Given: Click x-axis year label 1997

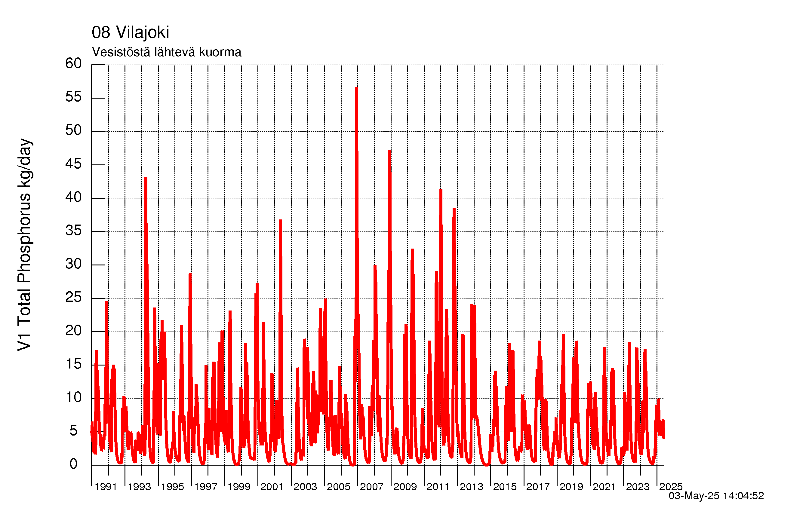Looking at the screenshot, I should pos(206,487).
